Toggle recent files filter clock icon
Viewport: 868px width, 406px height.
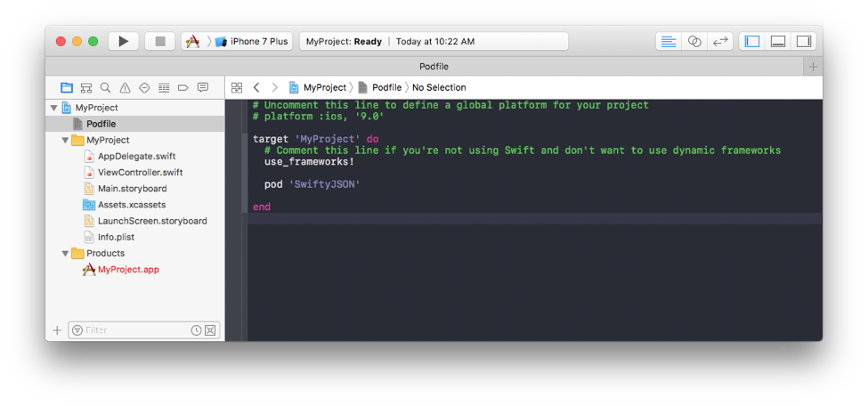[196, 330]
